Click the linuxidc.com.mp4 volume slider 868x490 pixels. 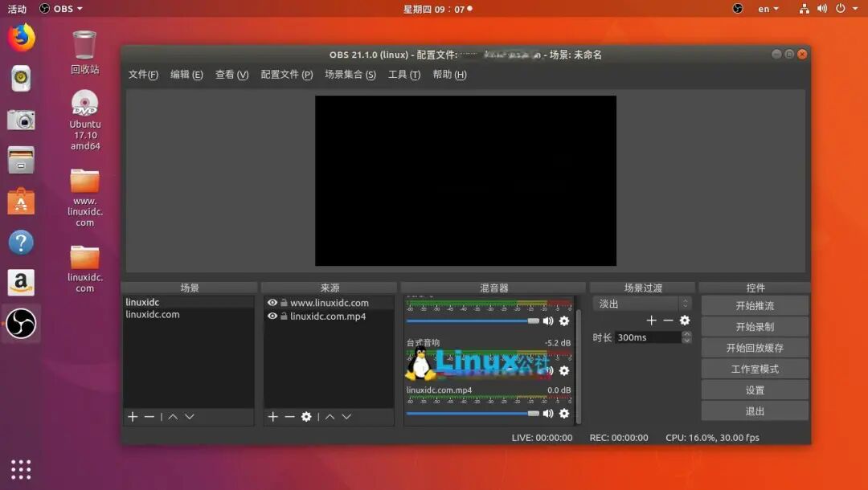tap(473, 413)
